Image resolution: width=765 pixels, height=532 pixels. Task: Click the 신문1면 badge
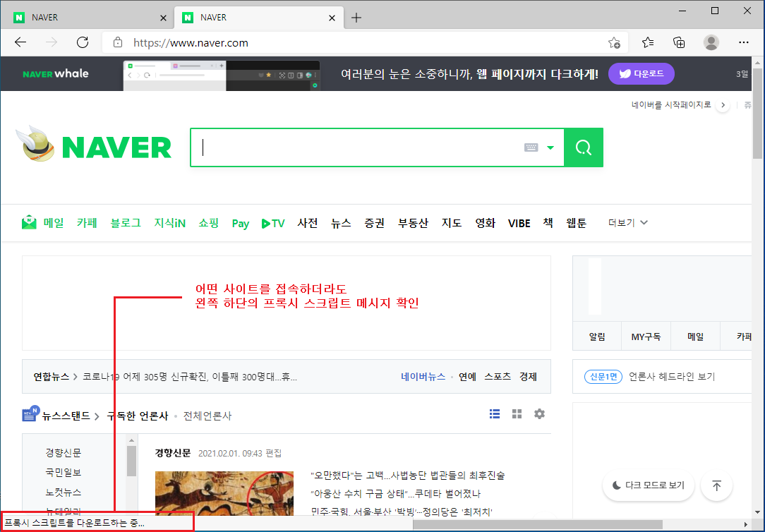click(x=603, y=377)
